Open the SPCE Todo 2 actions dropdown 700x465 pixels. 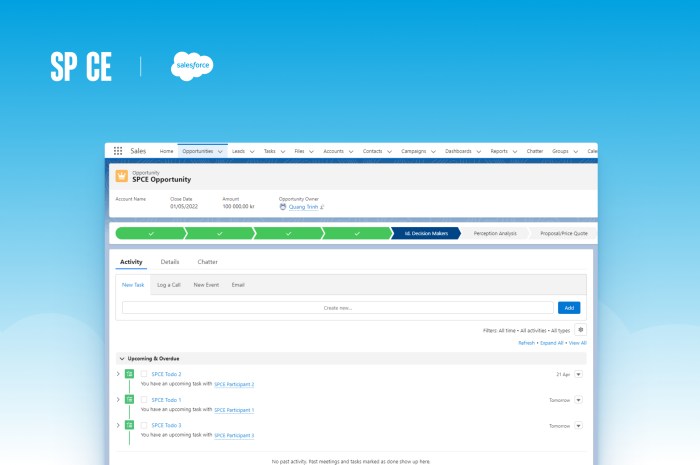point(579,374)
